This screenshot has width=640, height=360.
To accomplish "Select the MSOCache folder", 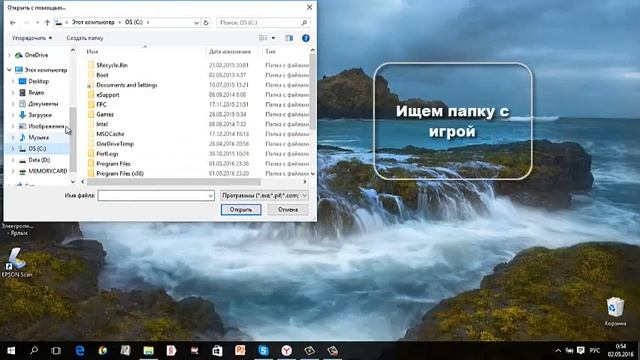I will point(110,134).
